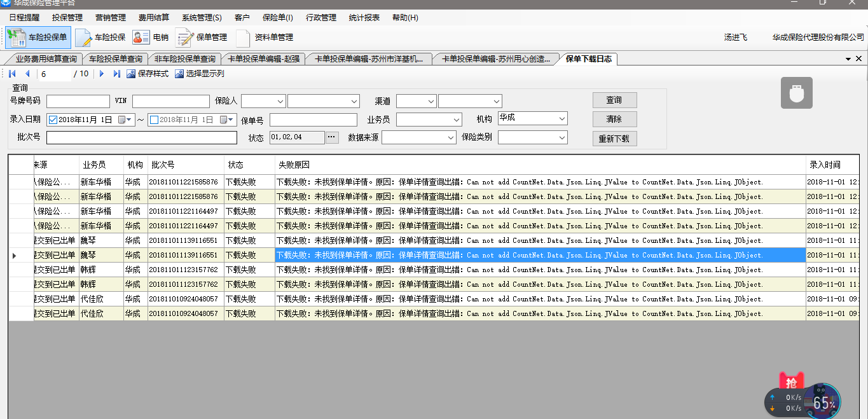Click 保存样式 icon
This screenshot has height=419, width=868.
(x=131, y=74)
